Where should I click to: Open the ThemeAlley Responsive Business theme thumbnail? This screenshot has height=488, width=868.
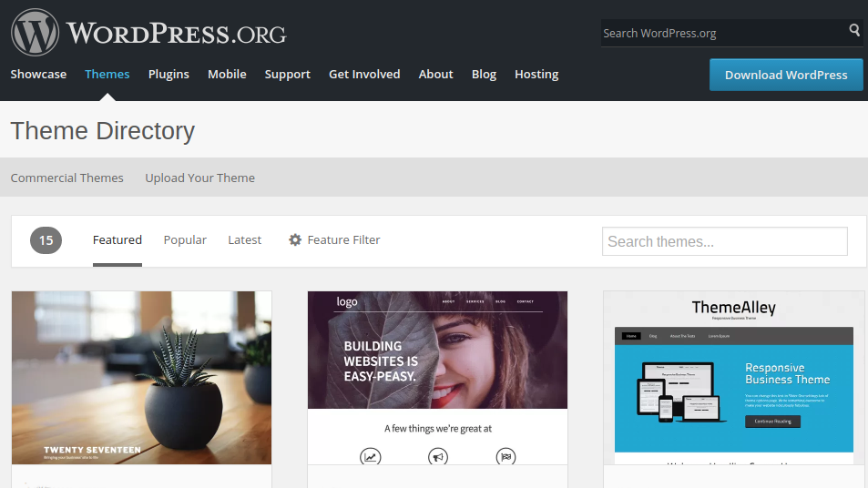coord(734,378)
